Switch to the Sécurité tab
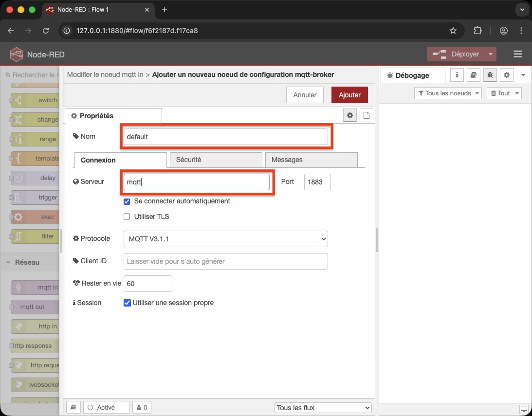The image size is (532, 416). [x=215, y=160]
